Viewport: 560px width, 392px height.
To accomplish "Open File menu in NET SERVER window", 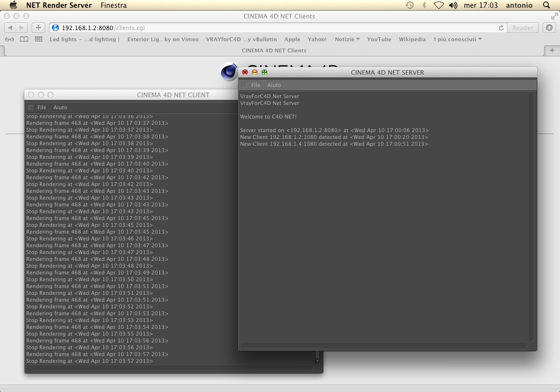I will (256, 85).
